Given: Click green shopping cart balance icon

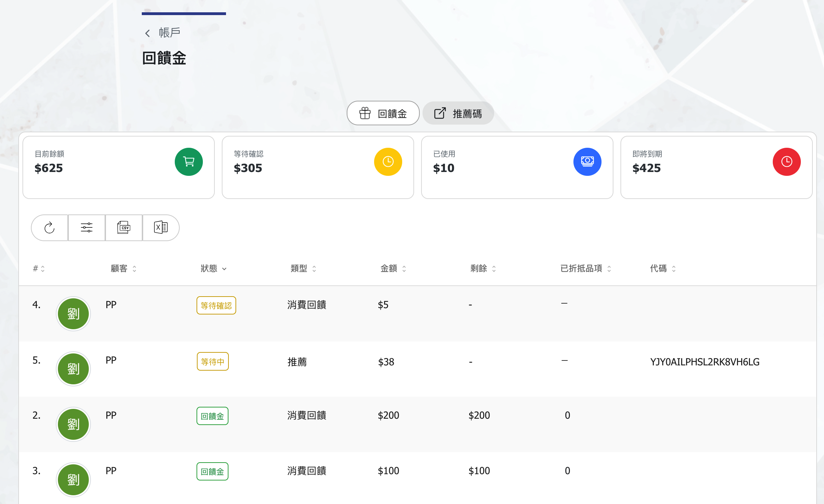Looking at the screenshot, I should pyautogui.click(x=189, y=162).
